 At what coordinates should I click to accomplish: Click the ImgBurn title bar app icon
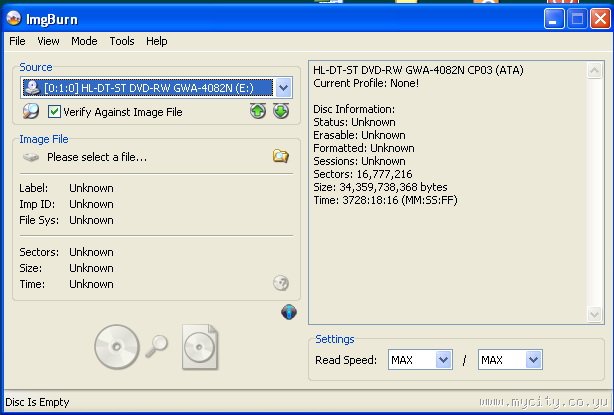[13, 18]
